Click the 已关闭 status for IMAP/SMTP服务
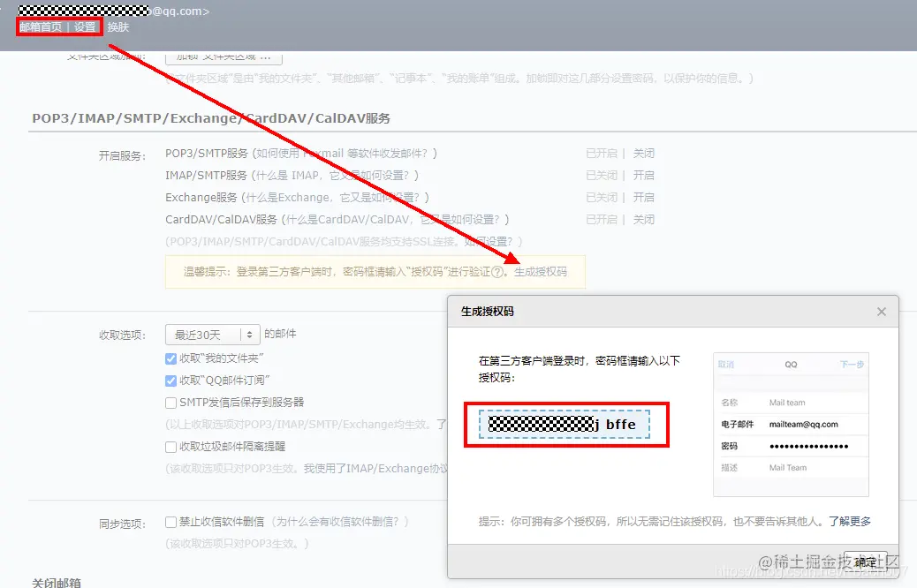Viewport: 917px width, 588px height. pyautogui.click(x=602, y=176)
